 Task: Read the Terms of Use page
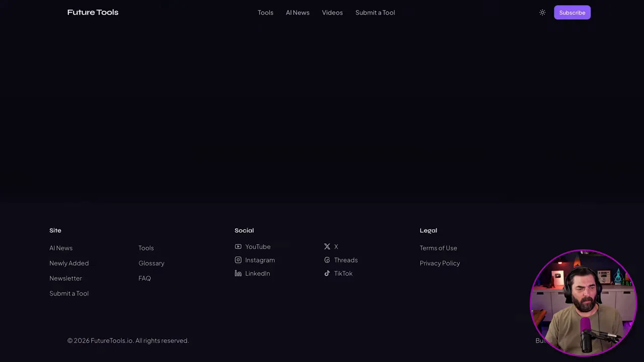(x=438, y=248)
